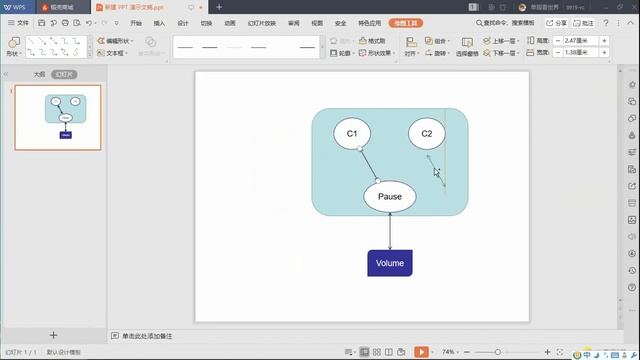640x360 pixels.
Task: Select slide 1 thumbnail
Action: [58, 118]
